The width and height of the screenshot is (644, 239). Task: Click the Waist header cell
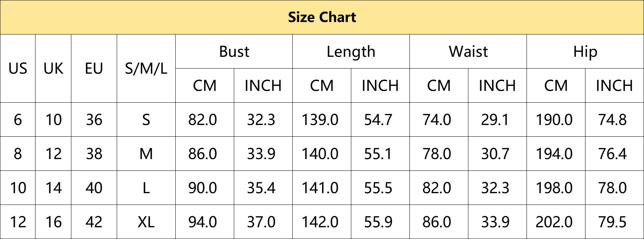468,52
